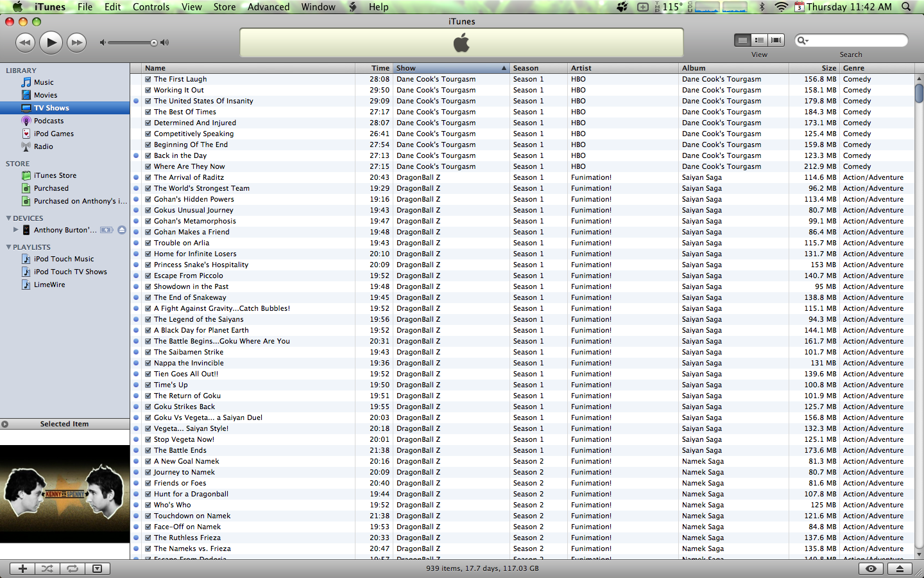Select Movies in the Library sidebar
Viewport: 924px width, 578px height.
[65, 95]
